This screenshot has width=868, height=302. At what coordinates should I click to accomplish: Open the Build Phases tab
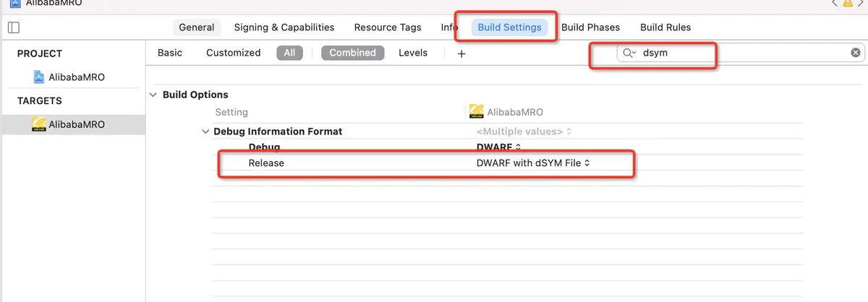[x=590, y=27]
